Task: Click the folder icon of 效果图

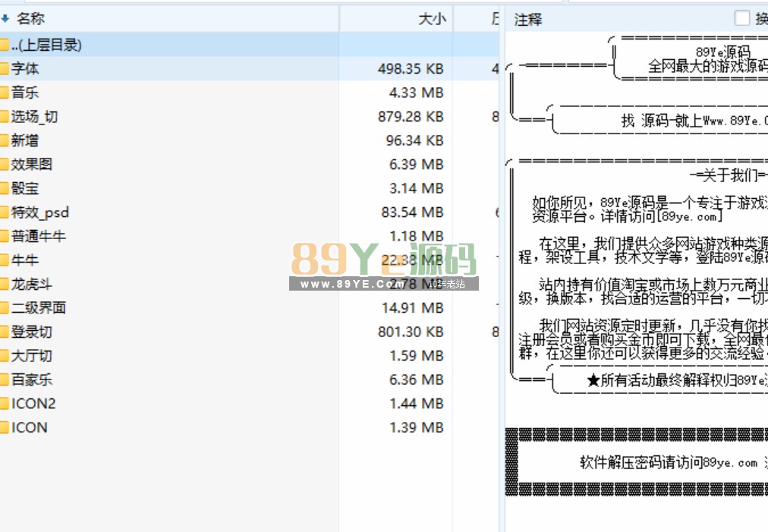Action: [x=5, y=165]
